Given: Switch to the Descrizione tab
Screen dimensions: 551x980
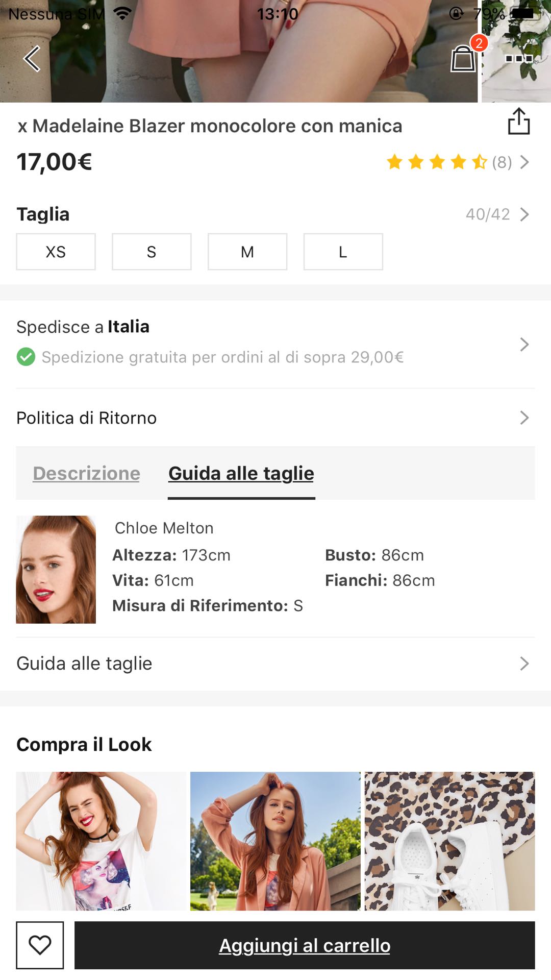Looking at the screenshot, I should (x=86, y=473).
